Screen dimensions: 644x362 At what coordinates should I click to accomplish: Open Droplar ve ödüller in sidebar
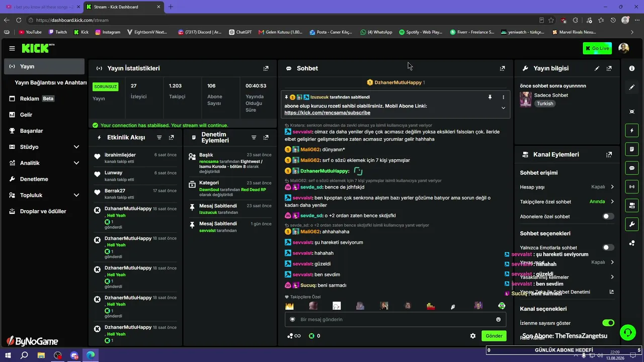point(44,211)
